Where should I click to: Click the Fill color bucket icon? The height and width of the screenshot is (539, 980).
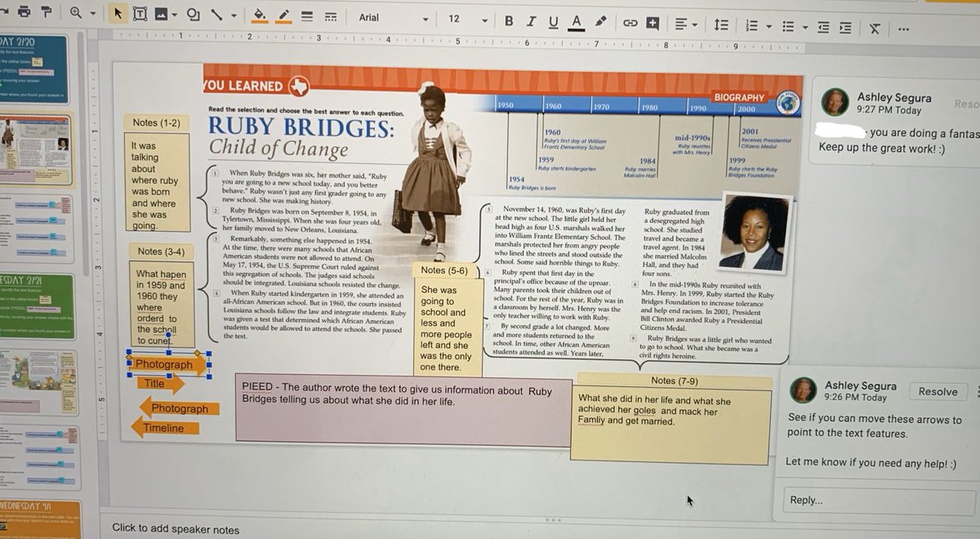(x=258, y=16)
